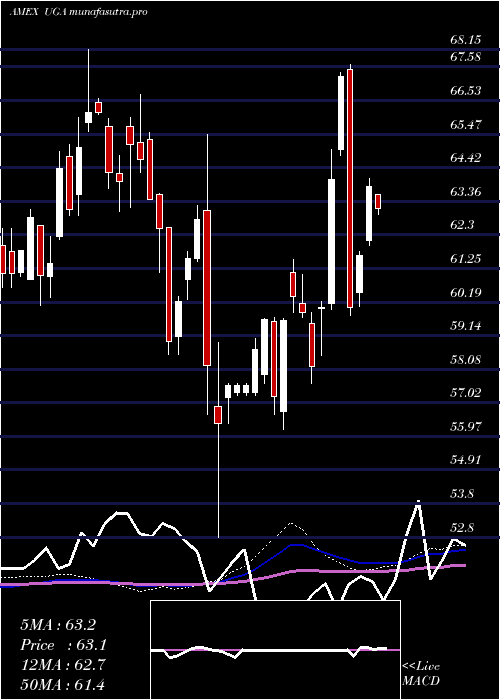Screen dimensions: 500x700
Task: Click inside the MACD inset panel
Action: [275, 650]
